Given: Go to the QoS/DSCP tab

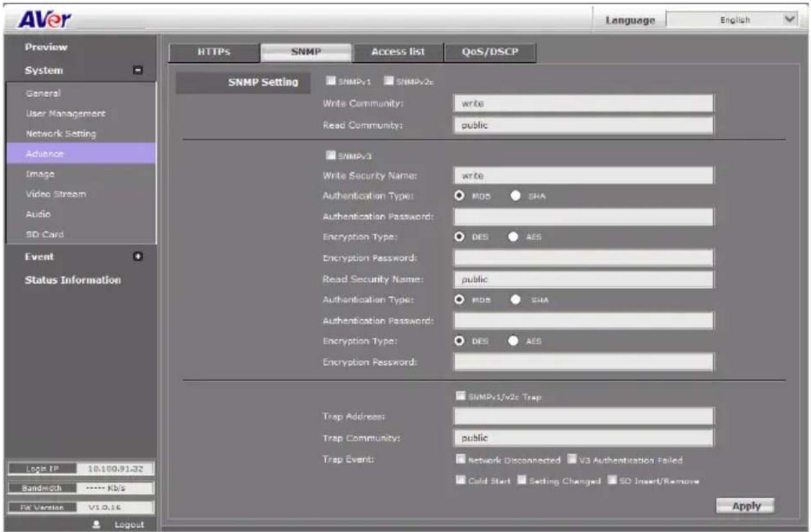Looking at the screenshot, I should click(x=490, y=52).
